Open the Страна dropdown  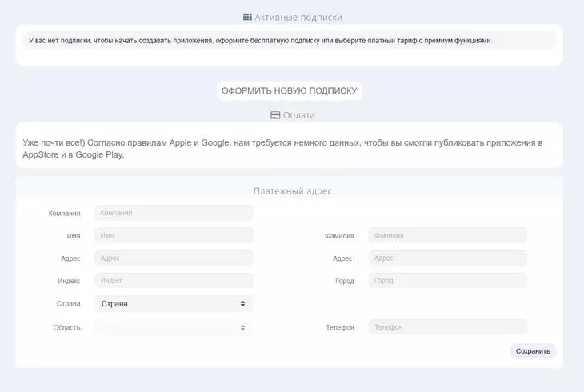(x=174, y=304)
